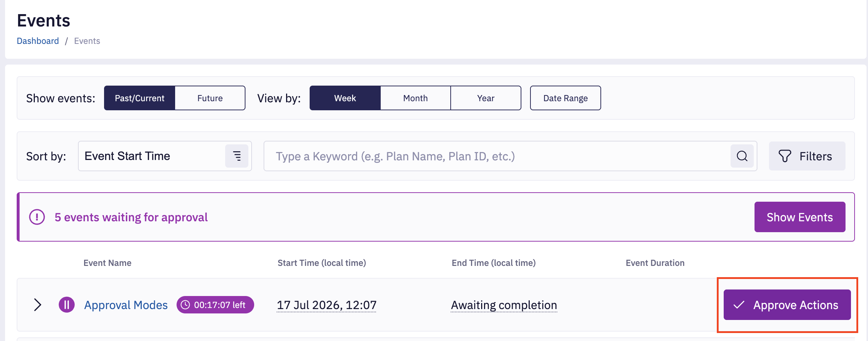The height and width of the screenshot is (341, 868).
Task: Choose Date Range view option
Action: (x=565, y=98)
